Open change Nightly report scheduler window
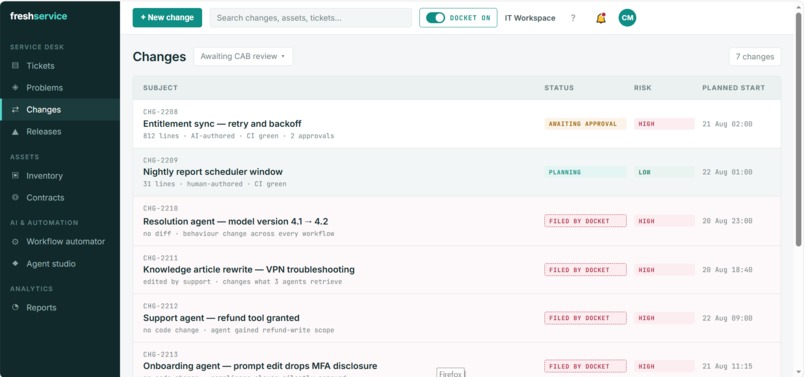The height and width of the screenshot is (377, 806). (x=213, y=172)
